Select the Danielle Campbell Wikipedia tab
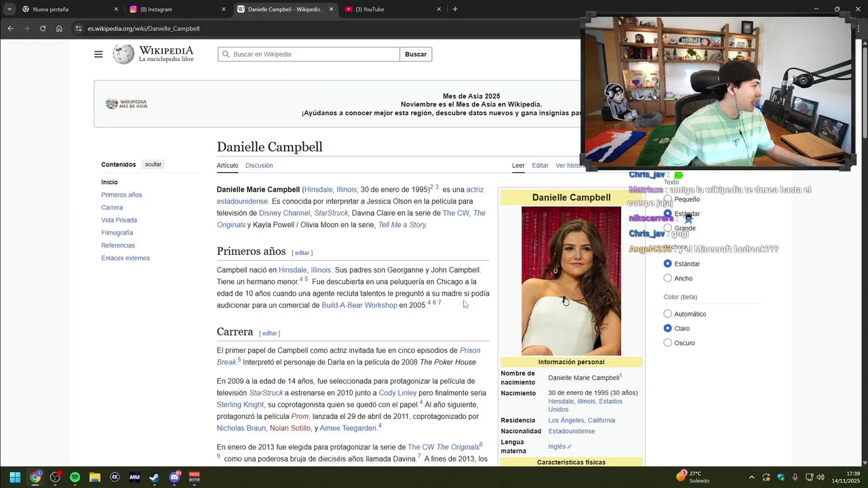 (x=283, y=9)
